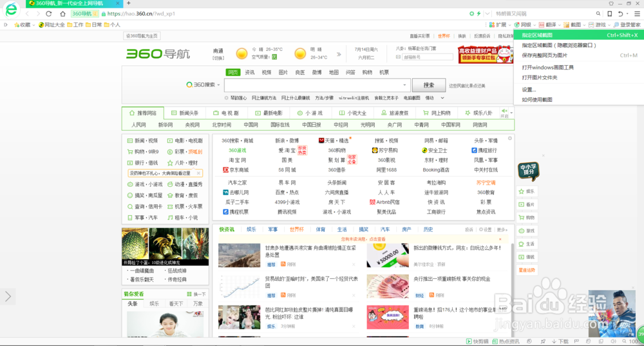
Task: Go to homepage with the house icon
Action: pyautogui.click(x=62, y=14)
